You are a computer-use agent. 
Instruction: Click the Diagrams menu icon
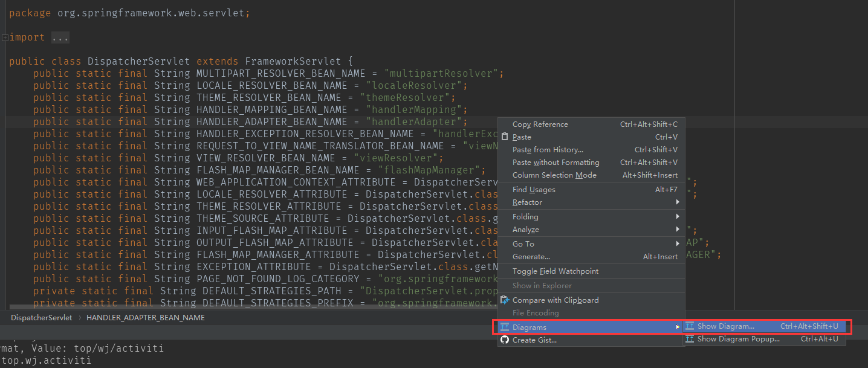(505, 327)
